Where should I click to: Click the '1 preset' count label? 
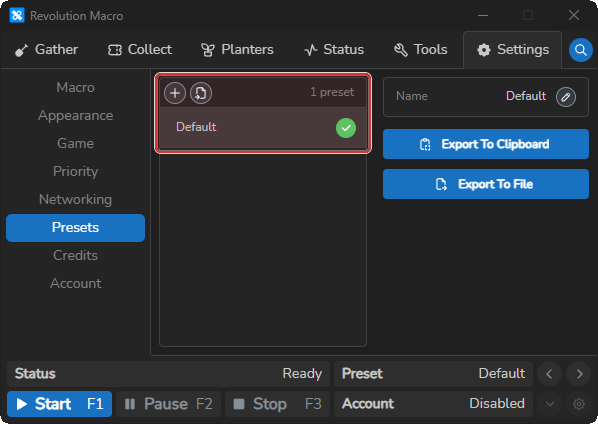pyautogui.click(x=332, y=92)
